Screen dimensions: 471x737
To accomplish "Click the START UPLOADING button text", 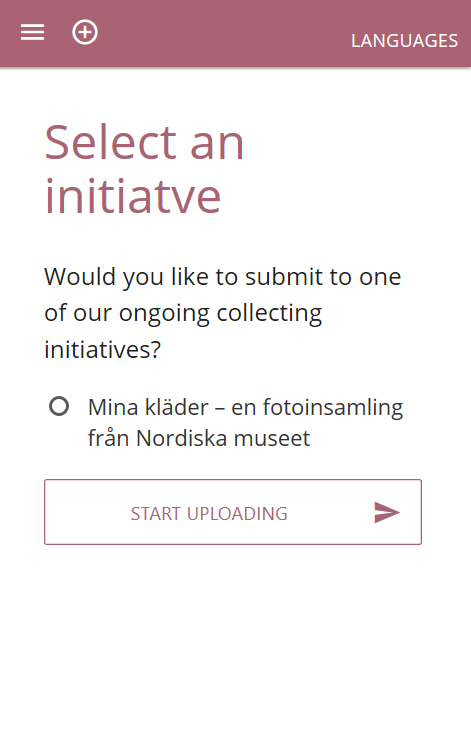I will click(209, 513).
